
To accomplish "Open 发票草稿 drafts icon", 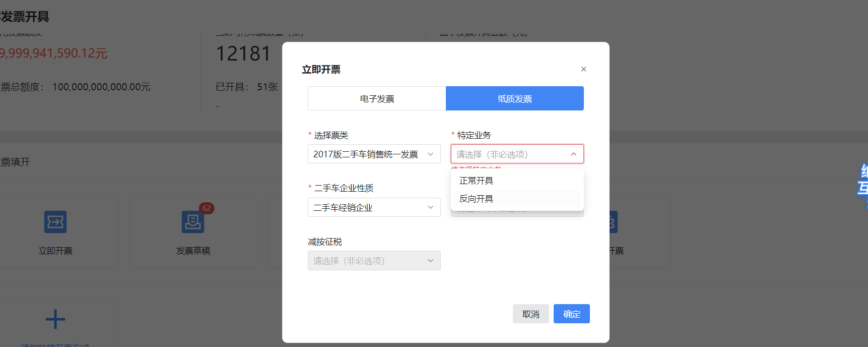I will tap(192, 222).
